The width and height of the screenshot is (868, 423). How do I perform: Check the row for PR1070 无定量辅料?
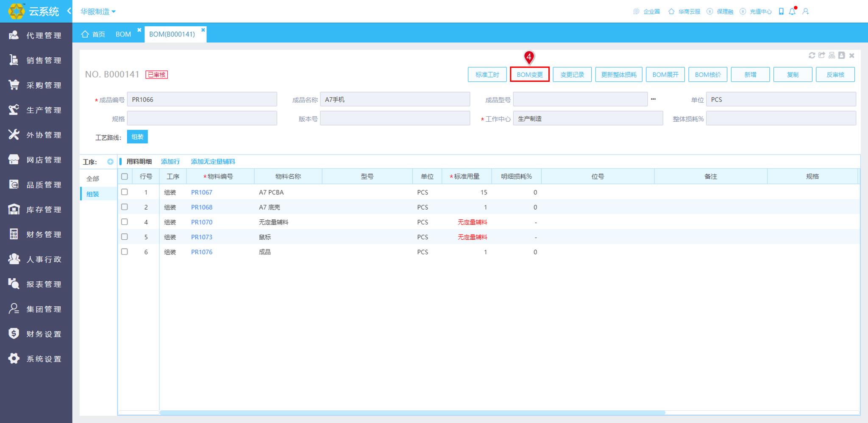coord(125,221)
